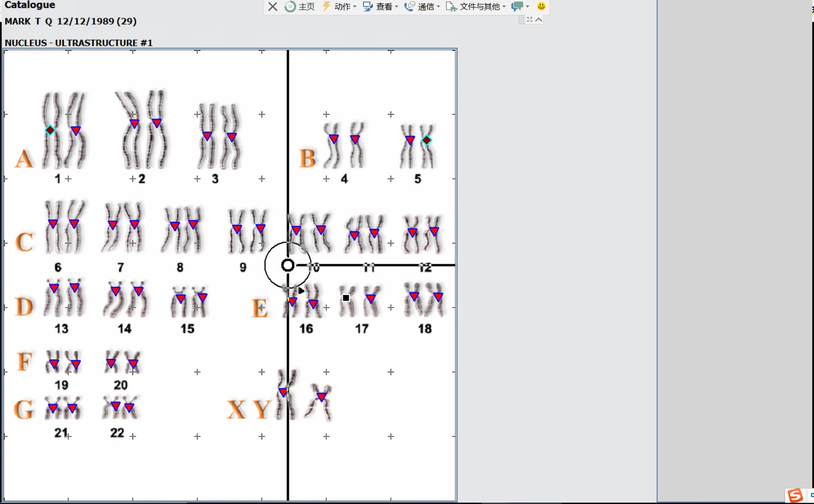Click chromosome pair 2 thumbnail
This screenshot has width=814, height=504.
coord(142,129)
